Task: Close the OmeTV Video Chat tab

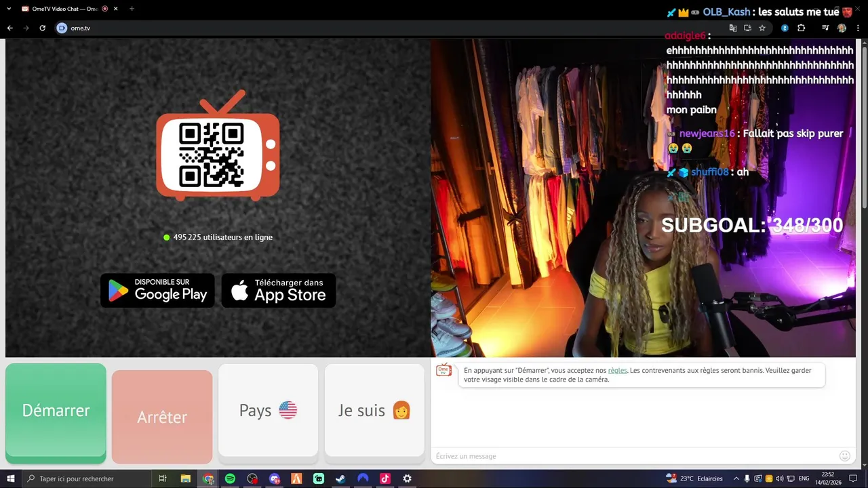Action: [115, 9]
